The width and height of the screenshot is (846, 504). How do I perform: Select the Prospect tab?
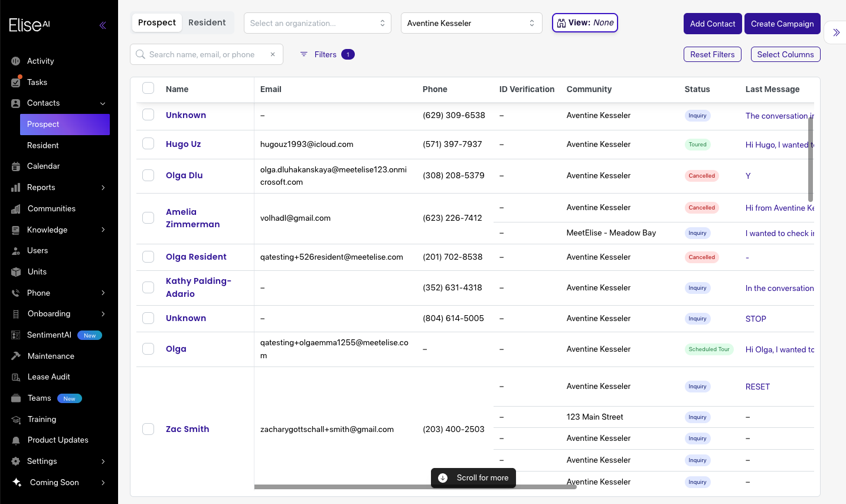(x=157, y=22)
